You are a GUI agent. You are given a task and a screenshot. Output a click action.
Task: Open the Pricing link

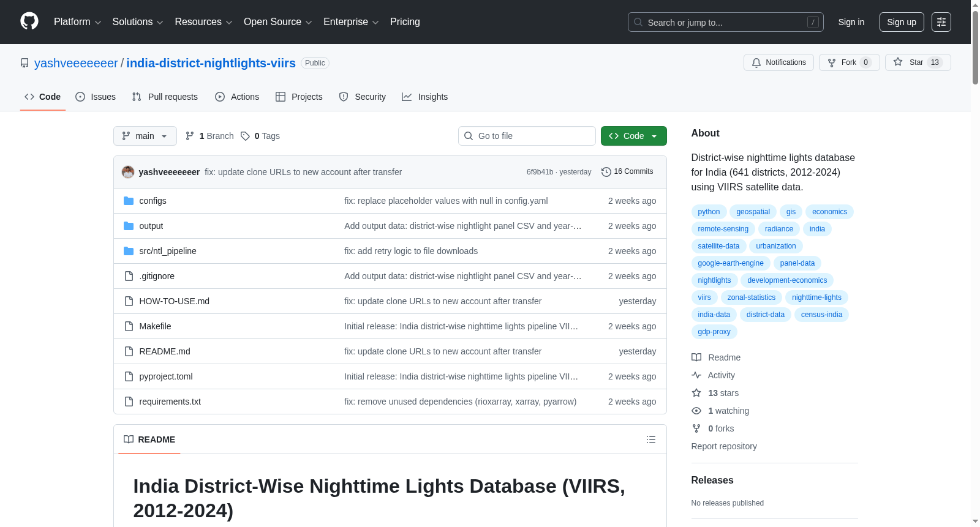[x=405, y=22]
